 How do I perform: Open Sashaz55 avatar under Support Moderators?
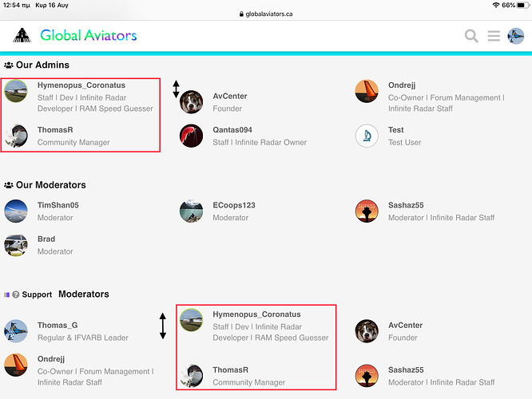(x=367, y=376)
